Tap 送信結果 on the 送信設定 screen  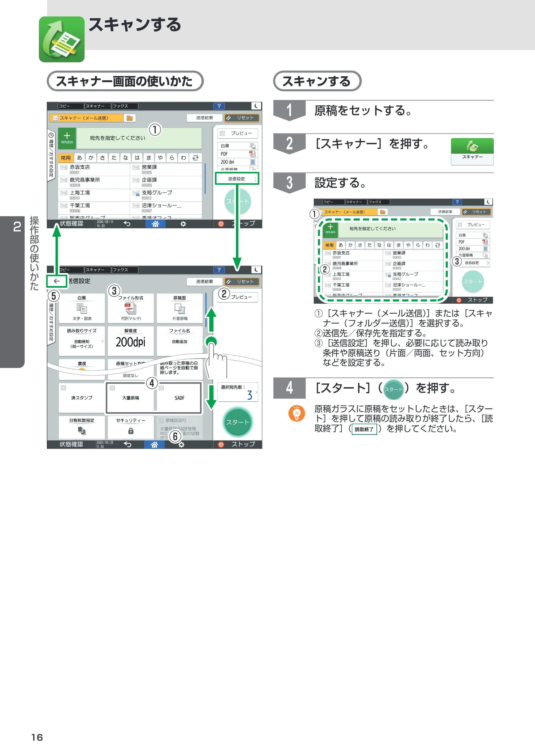(204, 282)
